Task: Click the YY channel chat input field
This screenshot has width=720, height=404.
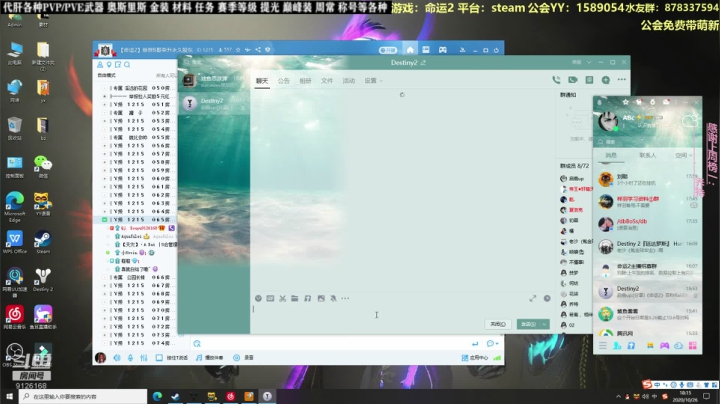Action: 335,343
